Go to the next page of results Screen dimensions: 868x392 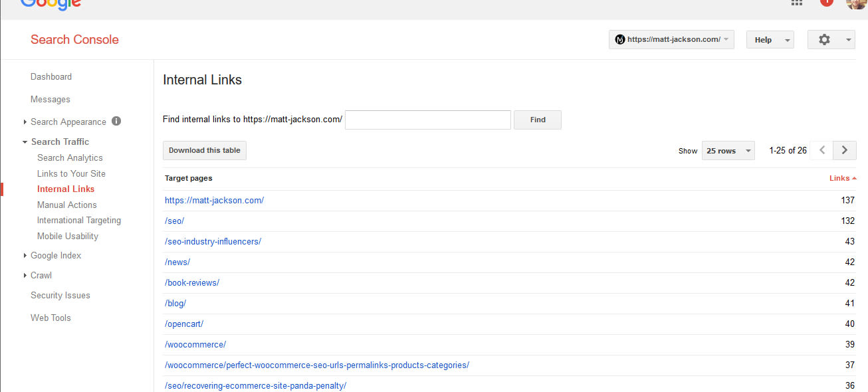tap(845, 150)
